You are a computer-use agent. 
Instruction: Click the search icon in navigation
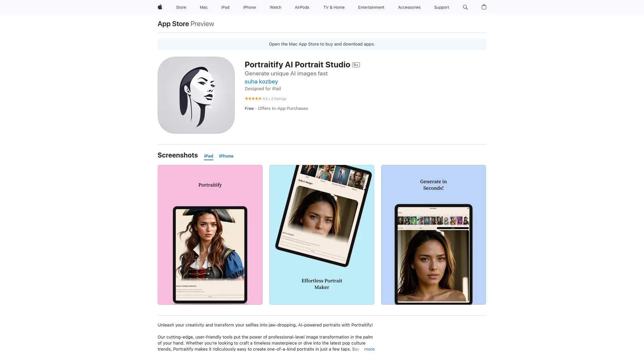click(465, 7)
